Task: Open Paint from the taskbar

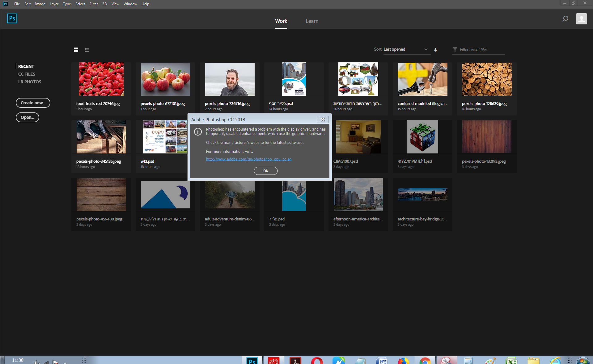Action: tap(490, 360)
